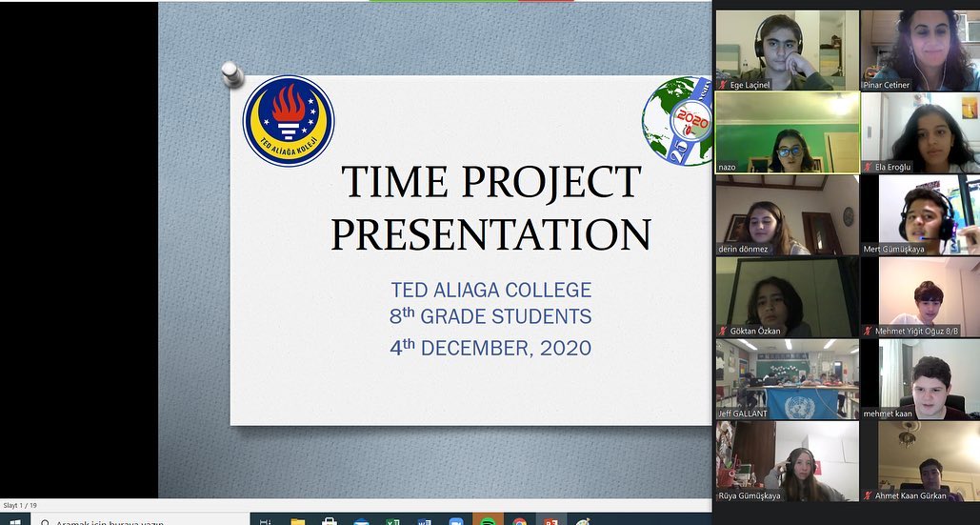Click the 2020 globe logo on slide
Viewport: 980px width, 525px height.
677,121
